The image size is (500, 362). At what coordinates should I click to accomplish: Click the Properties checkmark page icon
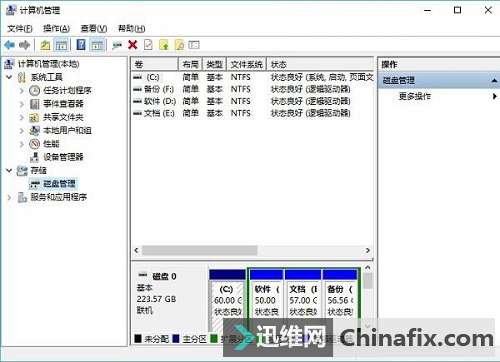coord(148,45)
